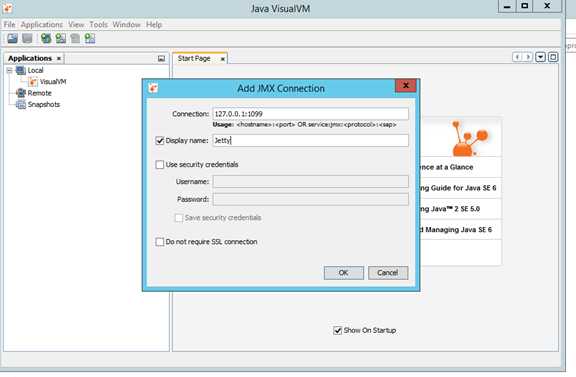The height and width of the screenshot is (377, 576).
Task: Click the Password input field
Action: pos(310,199)
